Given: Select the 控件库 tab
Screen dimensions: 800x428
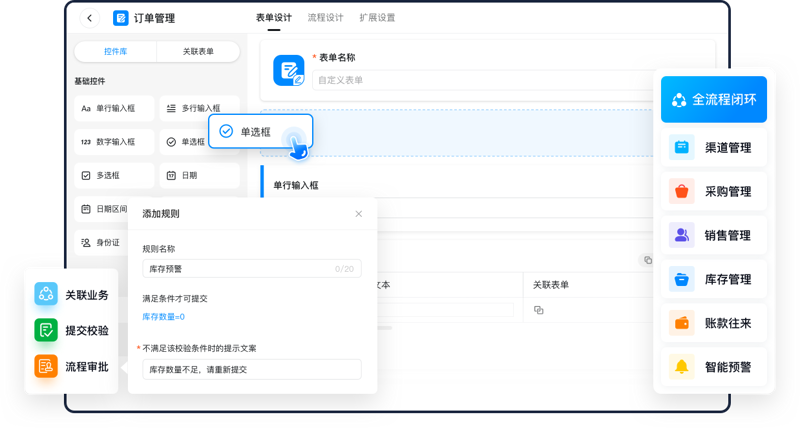Looking at the screenshot, I should [x=116, y=52].
